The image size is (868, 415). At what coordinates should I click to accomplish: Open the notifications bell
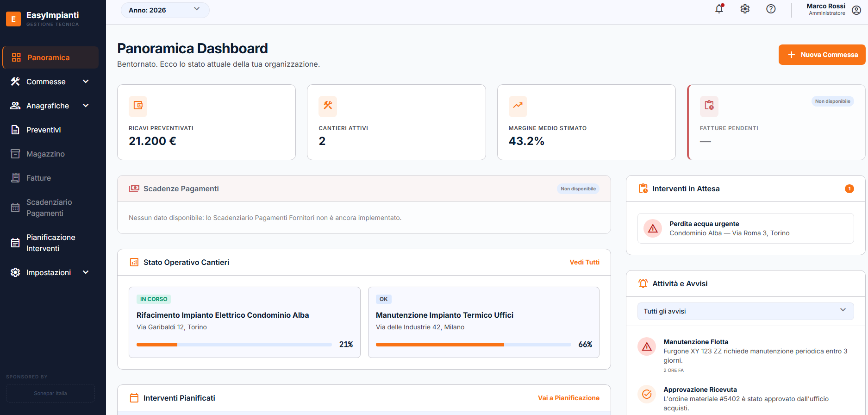tap(719, 9)
